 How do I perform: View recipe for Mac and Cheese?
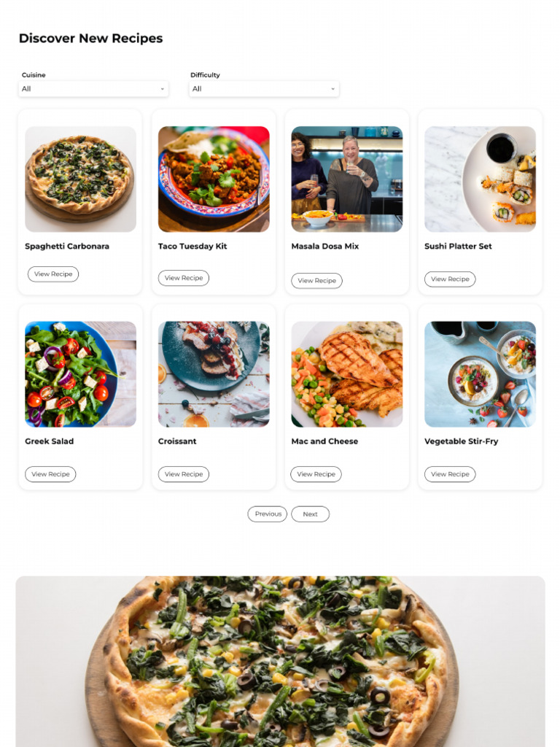pyautogui.click(x=316, y=474)
